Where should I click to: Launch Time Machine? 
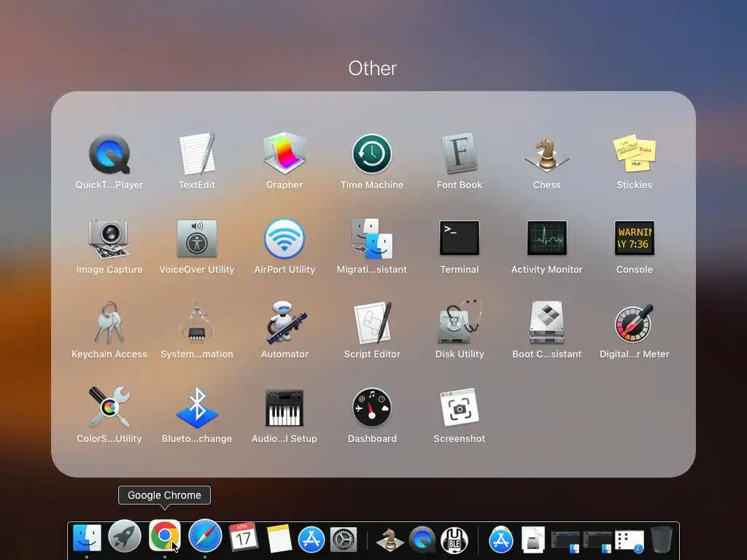(371, 154)
